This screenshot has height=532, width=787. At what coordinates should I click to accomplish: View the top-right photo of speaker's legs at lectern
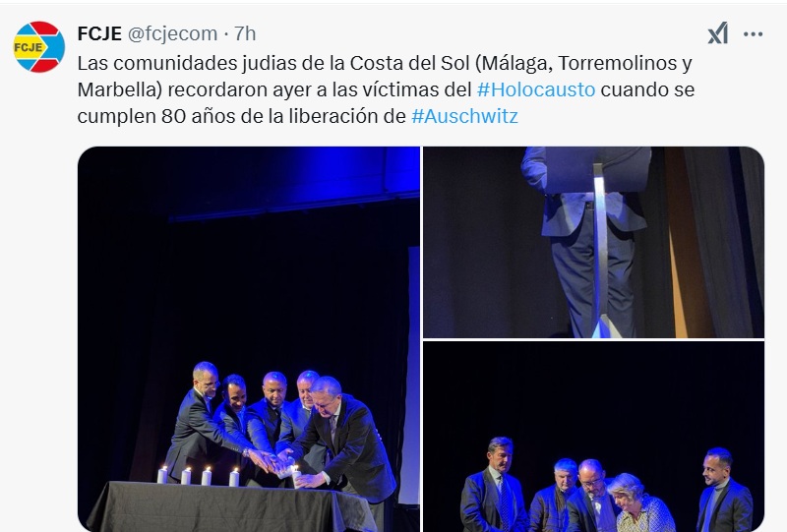pos(594,242)
